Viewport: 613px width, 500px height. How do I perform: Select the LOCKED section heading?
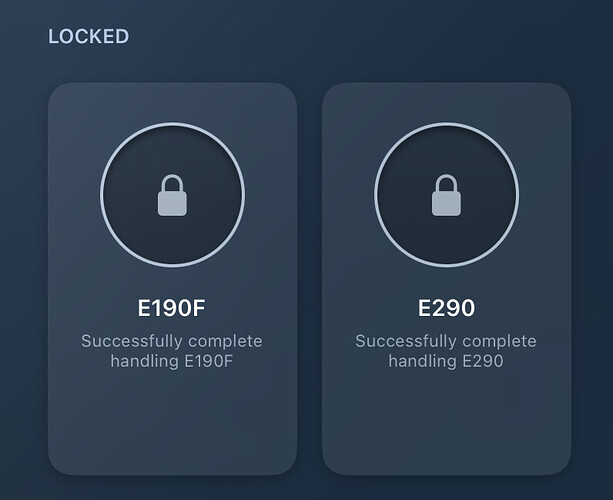tap(88, 37)
